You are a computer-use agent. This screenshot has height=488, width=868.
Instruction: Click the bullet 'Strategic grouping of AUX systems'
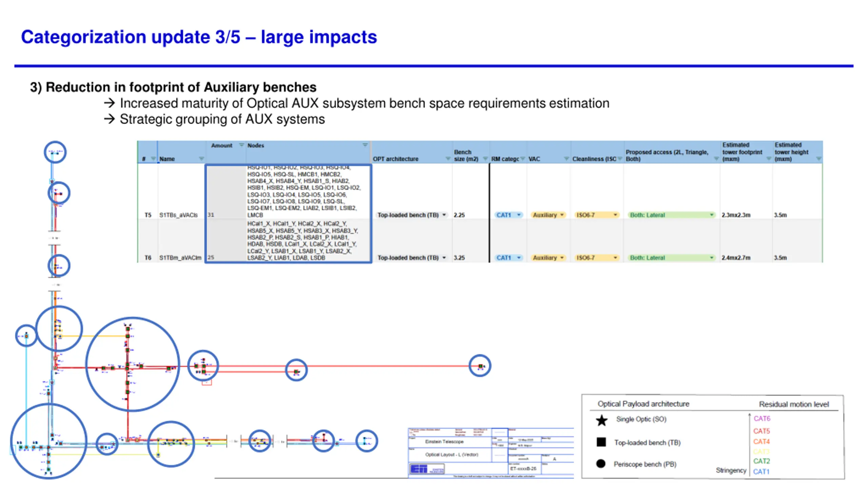[222, 119]
